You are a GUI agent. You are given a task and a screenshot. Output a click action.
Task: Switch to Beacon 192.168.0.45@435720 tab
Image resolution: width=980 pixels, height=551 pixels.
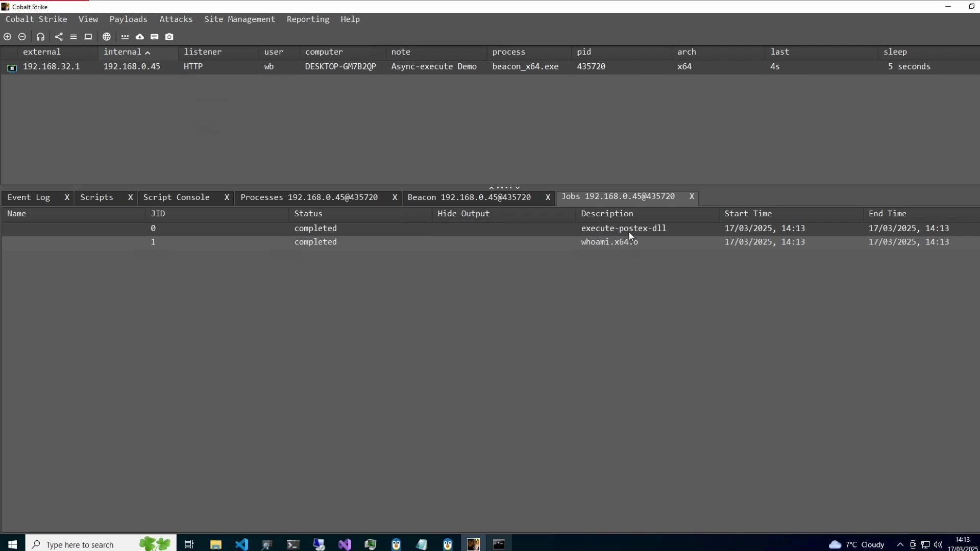(469, 197)
